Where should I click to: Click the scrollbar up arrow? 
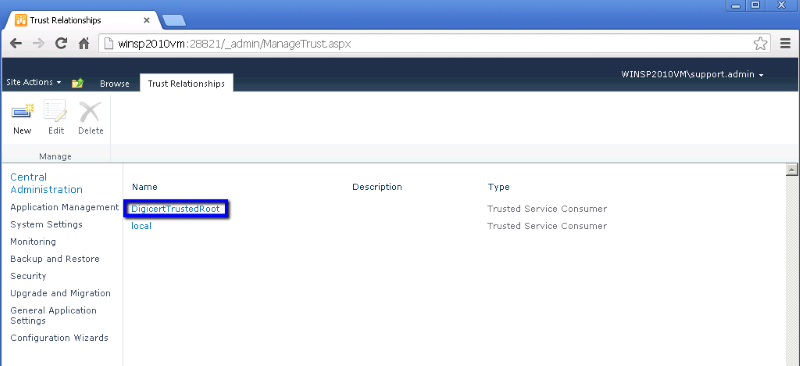tap(792, 169)
